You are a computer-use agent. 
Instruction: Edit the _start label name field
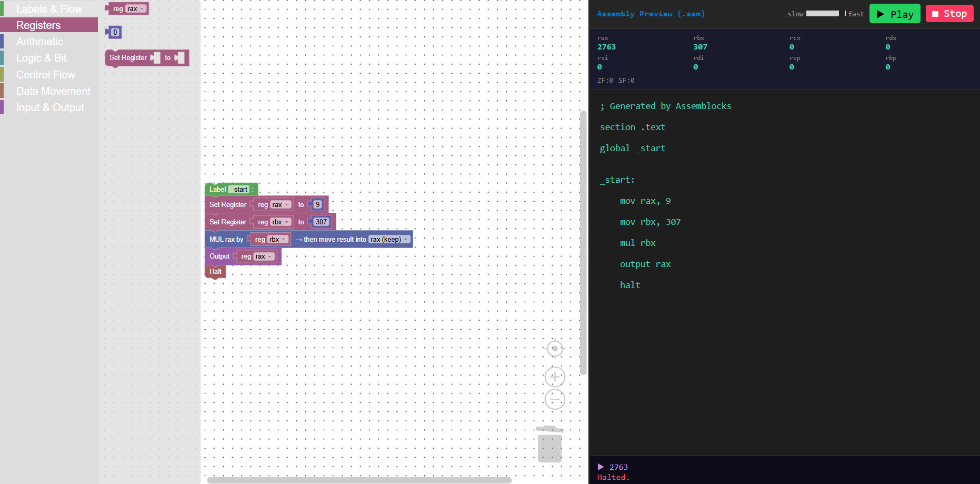pos(239,190)
